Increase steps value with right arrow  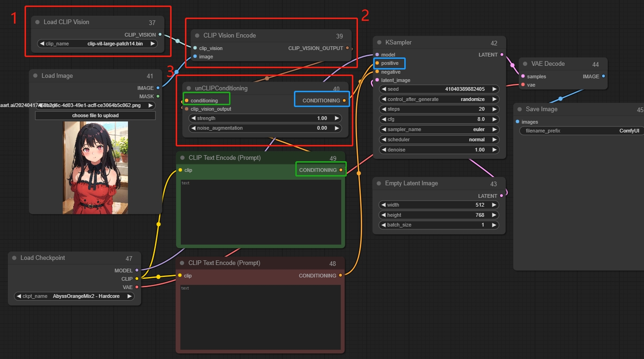tap(494, 109)
